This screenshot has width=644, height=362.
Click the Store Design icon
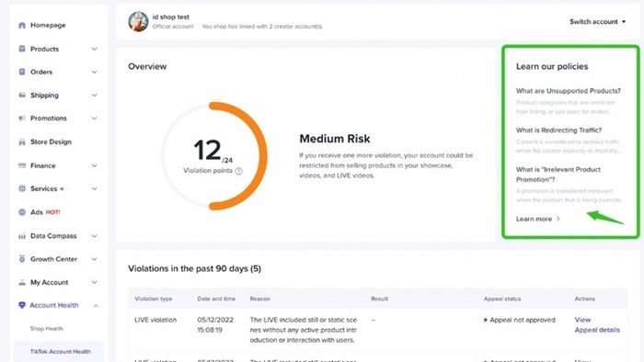pyautogui.click(x=22, y=142)
